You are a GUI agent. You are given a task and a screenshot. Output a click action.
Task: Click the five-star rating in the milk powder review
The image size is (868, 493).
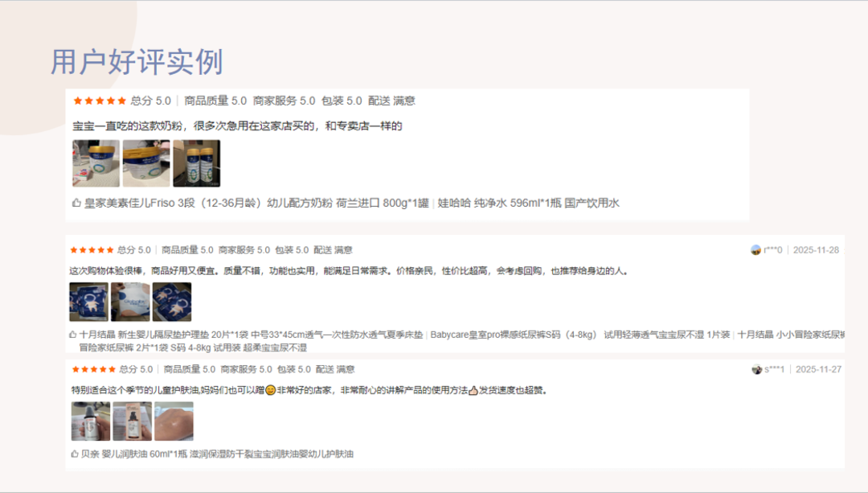tap(100, 101)
